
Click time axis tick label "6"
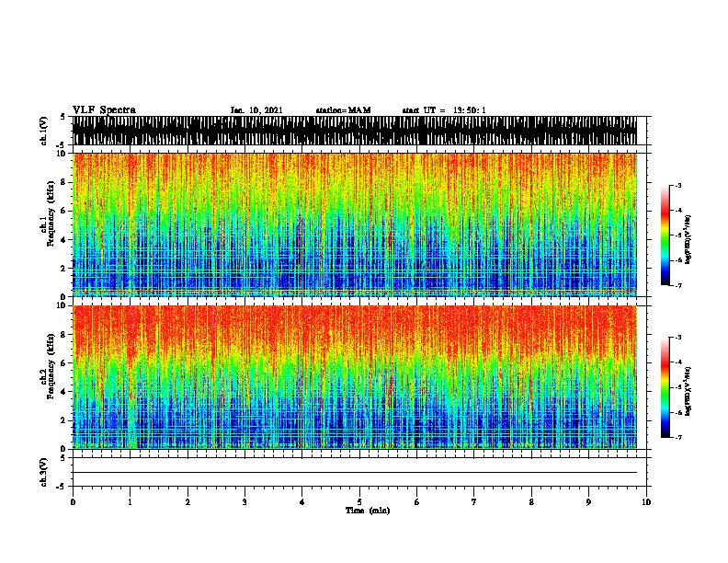pyautogui.click(x=417, y=502)
